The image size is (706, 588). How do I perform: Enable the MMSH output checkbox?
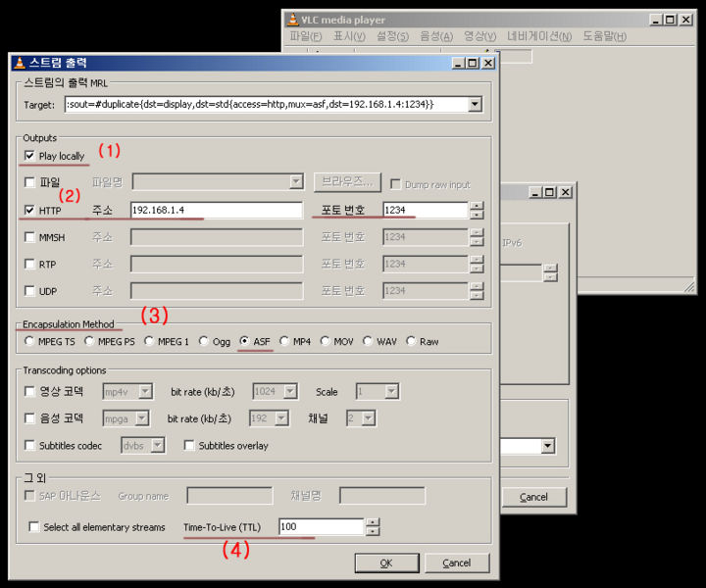tap(29, 237)
